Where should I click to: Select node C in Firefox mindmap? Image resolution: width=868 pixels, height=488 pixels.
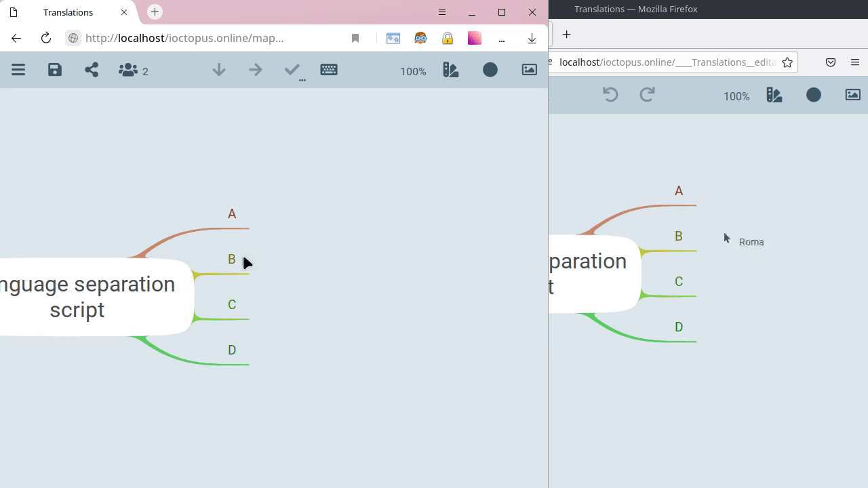[679, 282]
